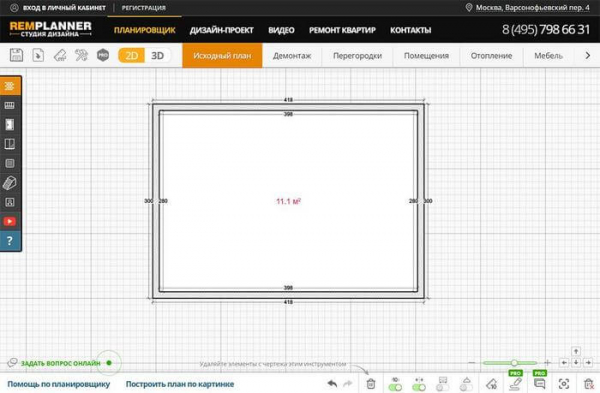Choose the door tool in sidebar
This screenshot has width=600, height=393.
point(10,125)
